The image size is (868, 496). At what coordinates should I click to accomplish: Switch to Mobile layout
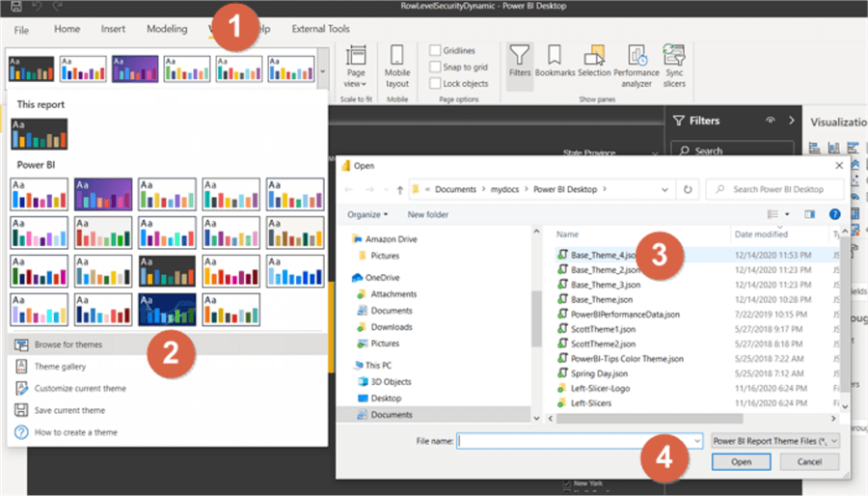point(397,67)
